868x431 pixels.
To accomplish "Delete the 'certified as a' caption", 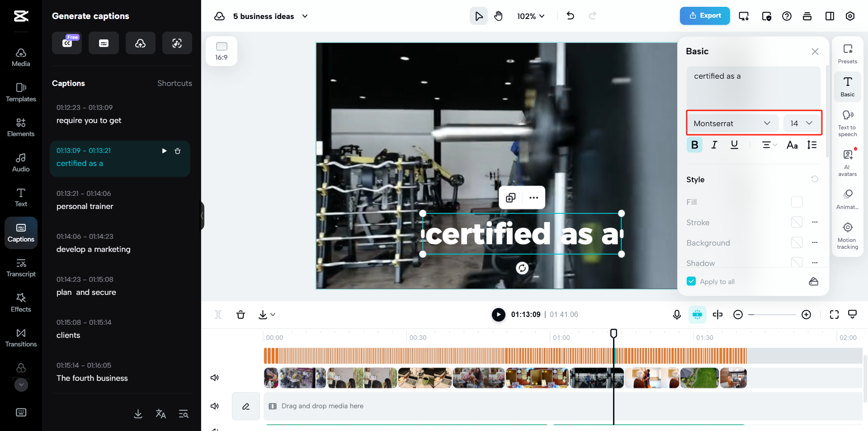I will (178, 151).
